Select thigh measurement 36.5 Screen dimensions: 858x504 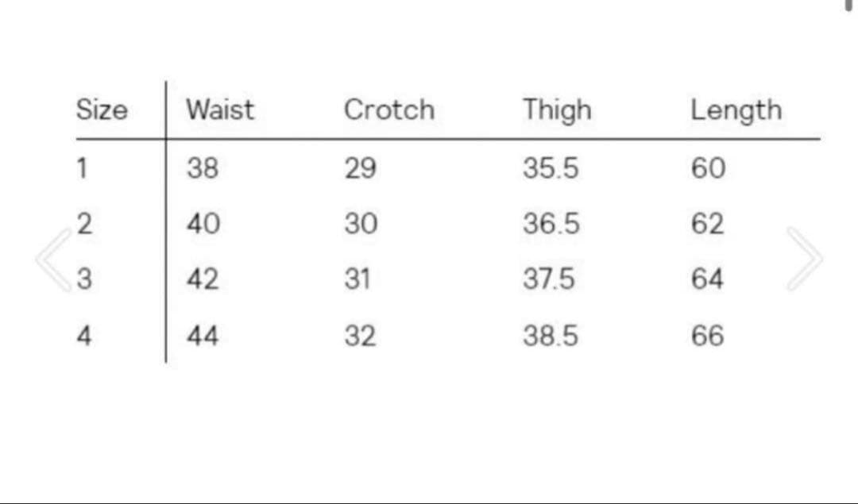[x=551, y=224]
